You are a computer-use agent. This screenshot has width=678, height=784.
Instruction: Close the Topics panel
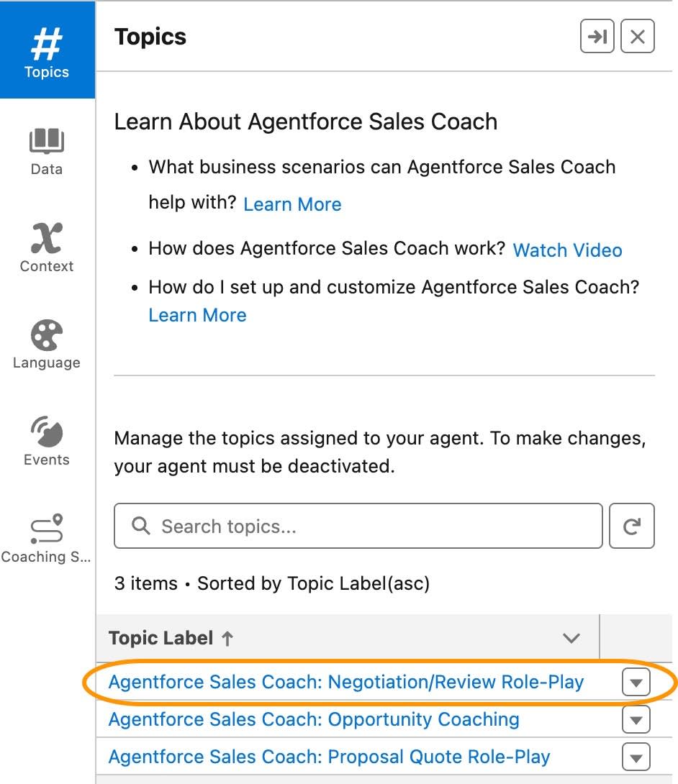638,36
